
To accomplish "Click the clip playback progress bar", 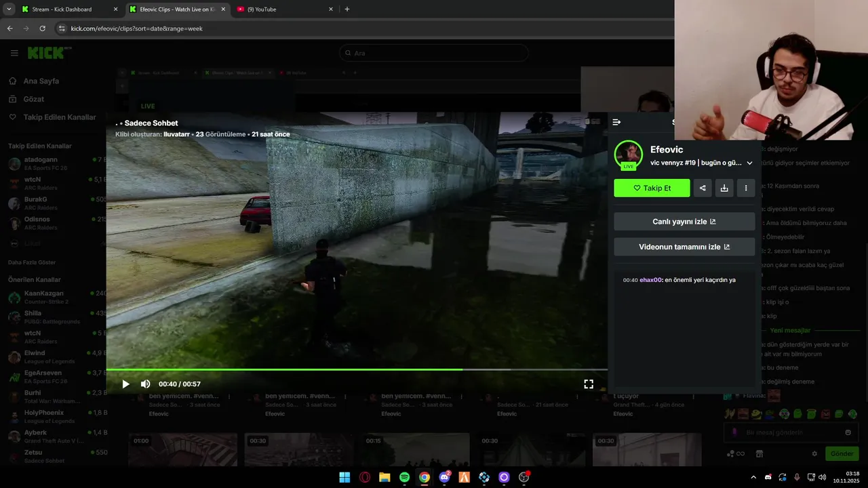I will (357, 370).
